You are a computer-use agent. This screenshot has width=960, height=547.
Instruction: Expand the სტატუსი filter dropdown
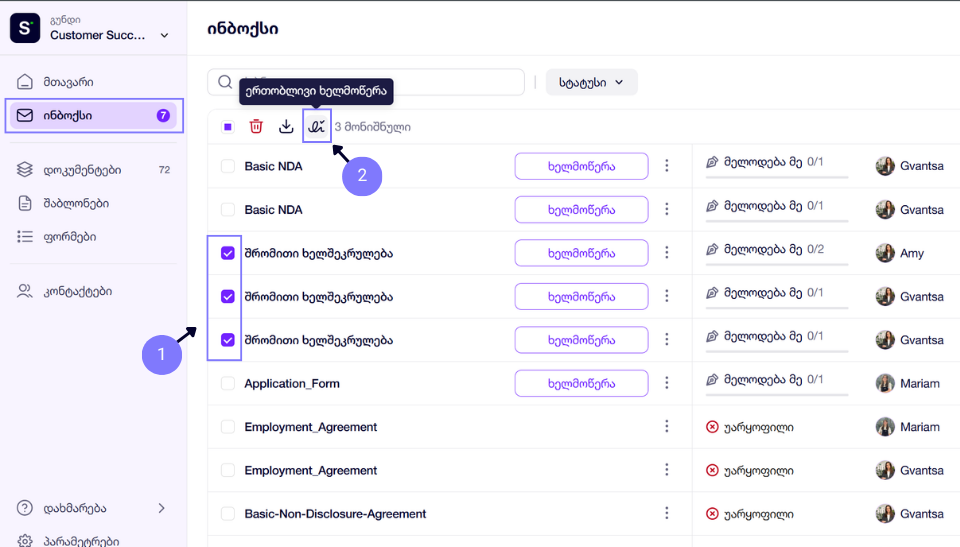(591, 82)
